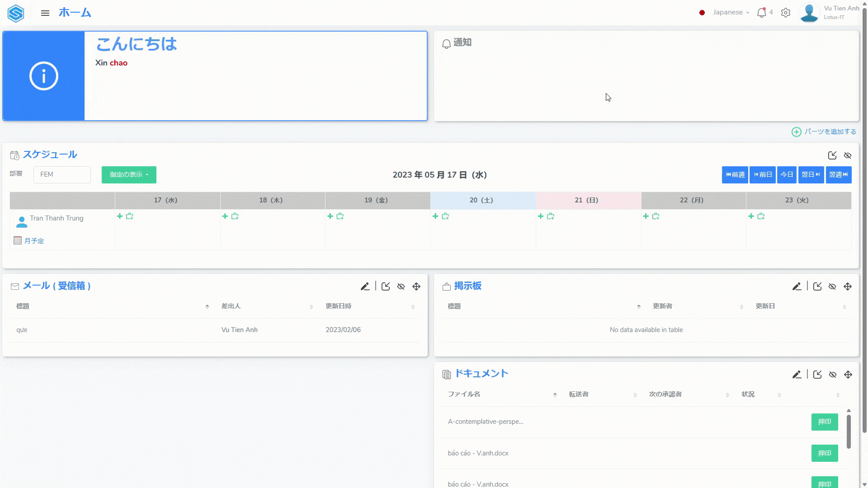
Task: Sort mail by 差出人 column arrow
Action: [311, 307]
